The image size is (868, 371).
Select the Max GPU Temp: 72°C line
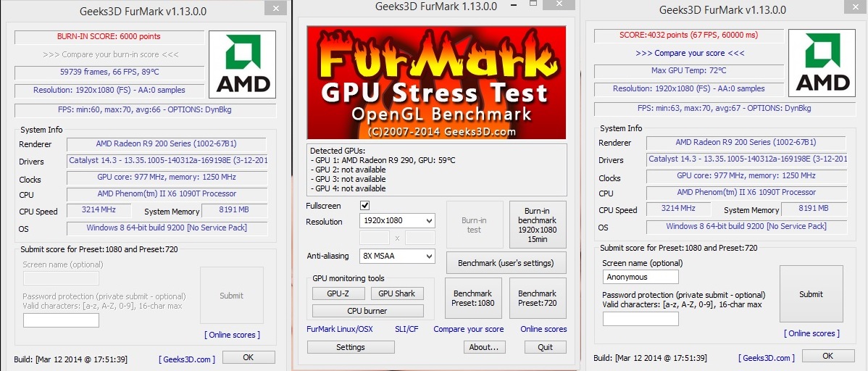[689, 71]
